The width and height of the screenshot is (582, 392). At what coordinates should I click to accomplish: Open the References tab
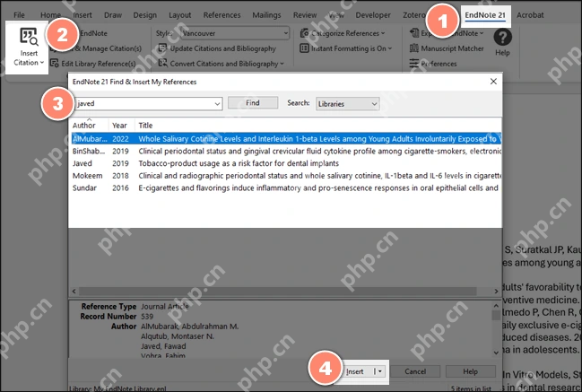tap(222, 15)
